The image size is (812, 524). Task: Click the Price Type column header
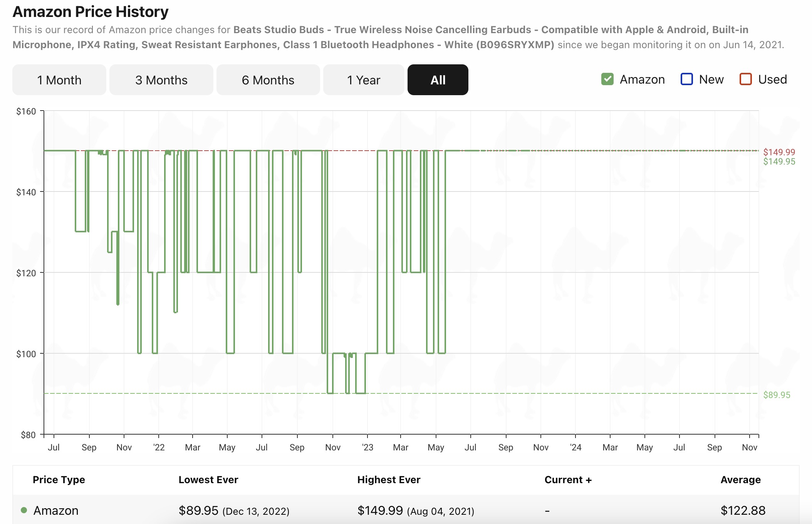(59, 480)
